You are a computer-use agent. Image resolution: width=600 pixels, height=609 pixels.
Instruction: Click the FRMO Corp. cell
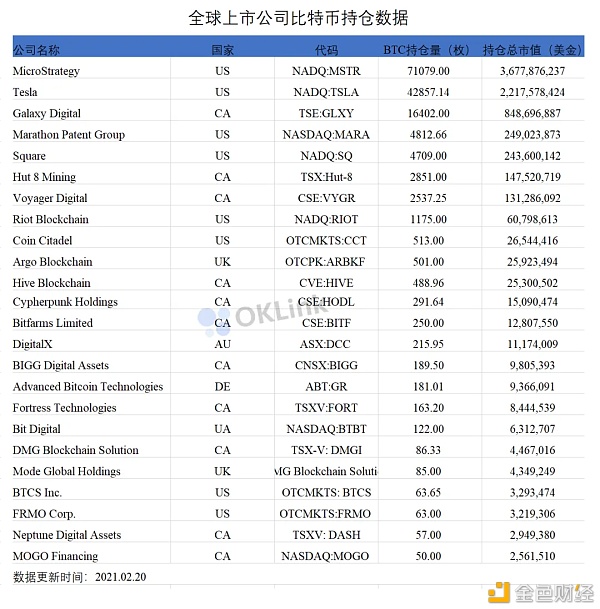tap(44, 514)
